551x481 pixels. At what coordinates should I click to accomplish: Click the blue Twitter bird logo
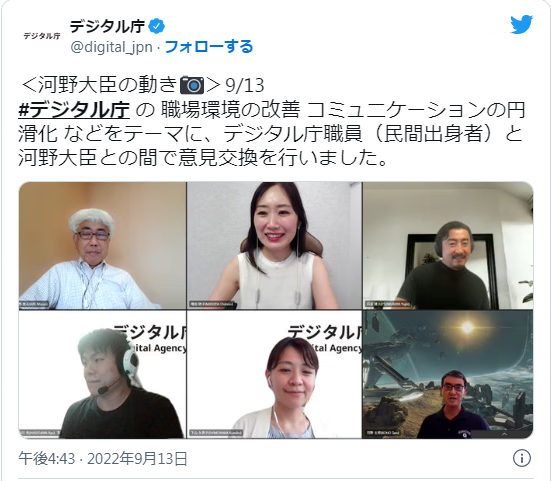coord(521,24)
